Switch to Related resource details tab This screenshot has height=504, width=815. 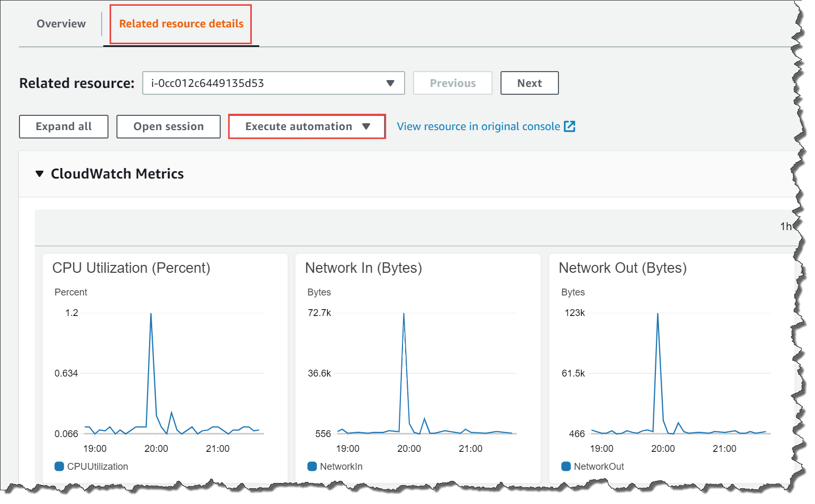181,24
